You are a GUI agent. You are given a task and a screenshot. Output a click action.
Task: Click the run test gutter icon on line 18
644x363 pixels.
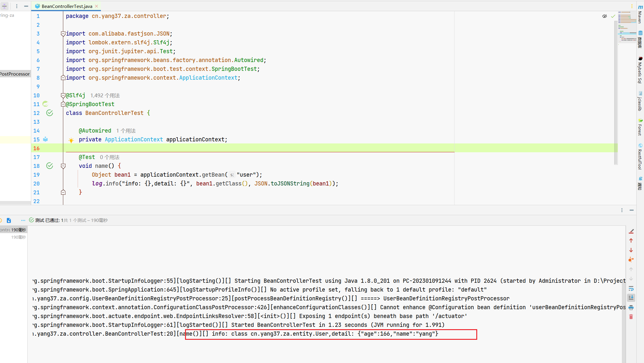(50, 166)
